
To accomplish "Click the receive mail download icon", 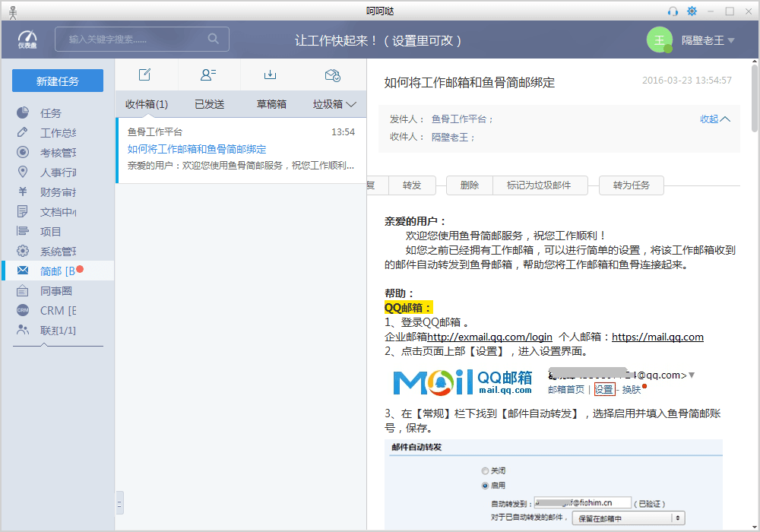I will (270, 74).
